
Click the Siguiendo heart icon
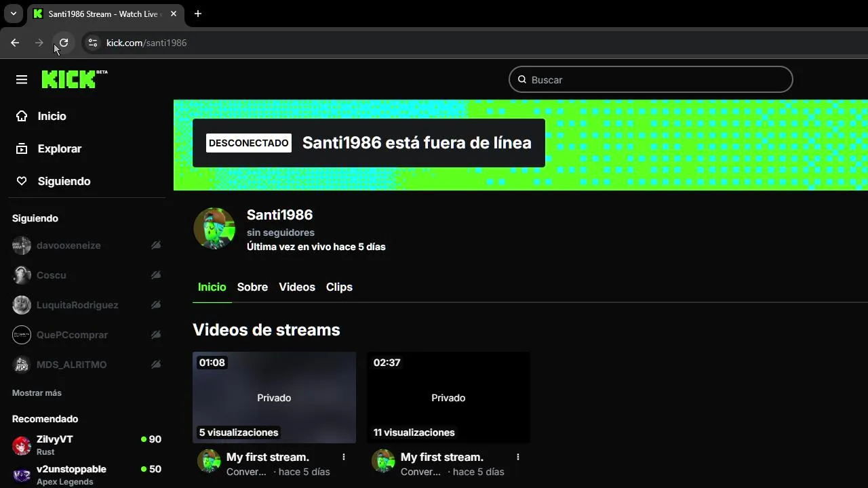coord(22,181)
